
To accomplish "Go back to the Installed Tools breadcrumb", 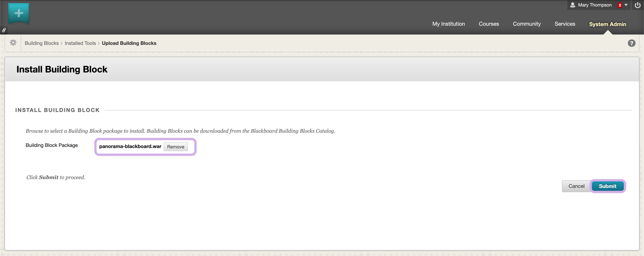I will click(x=80, y=43).
